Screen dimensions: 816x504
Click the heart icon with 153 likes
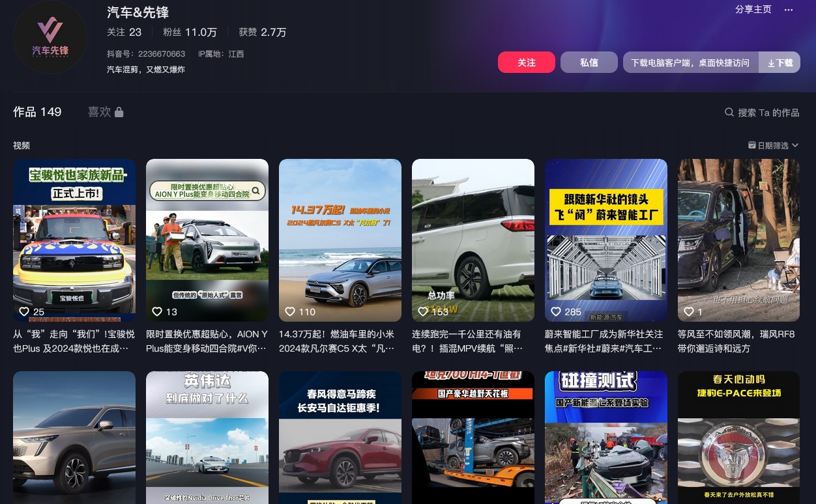click(x=423, y=312)
